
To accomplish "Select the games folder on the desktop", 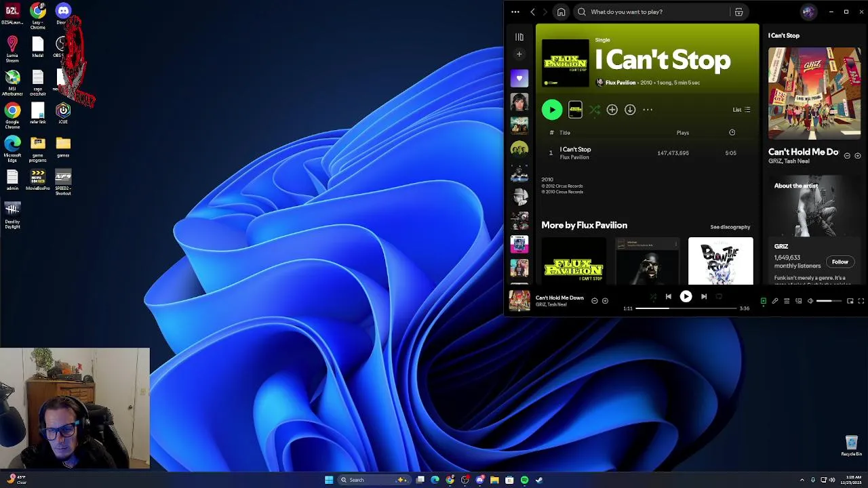I will pyautogui.click(x=63, y=147).
